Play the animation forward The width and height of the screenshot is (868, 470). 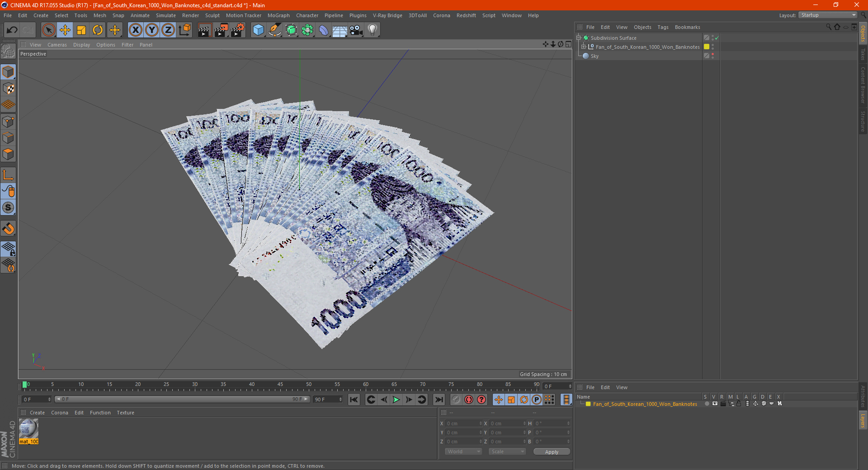396,399
